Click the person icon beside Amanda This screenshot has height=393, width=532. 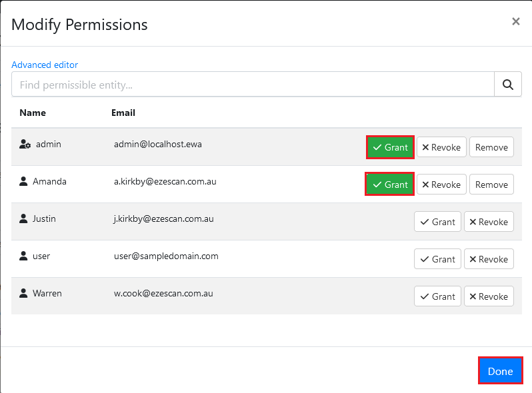pyautogui.click(x=23, y=181)
